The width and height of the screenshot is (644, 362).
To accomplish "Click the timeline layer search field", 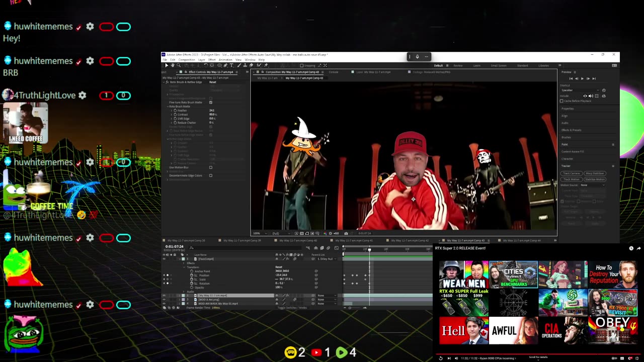I will [x=246, y=248].
